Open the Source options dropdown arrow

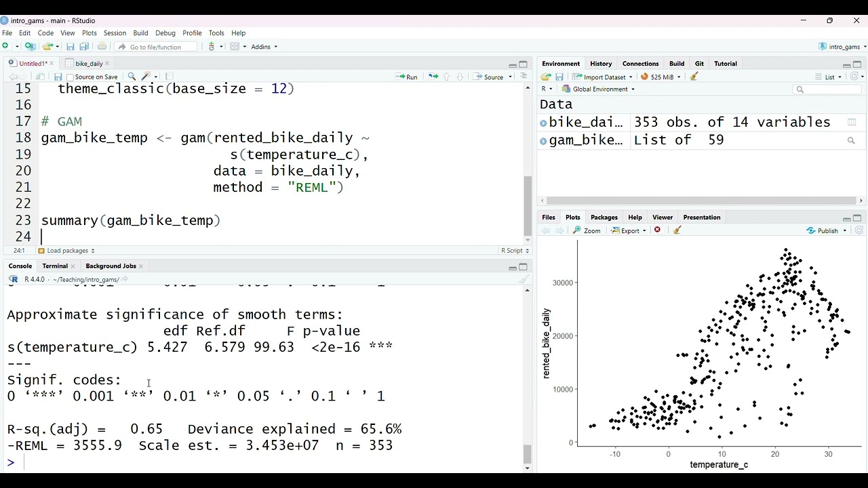pos(510,77)
